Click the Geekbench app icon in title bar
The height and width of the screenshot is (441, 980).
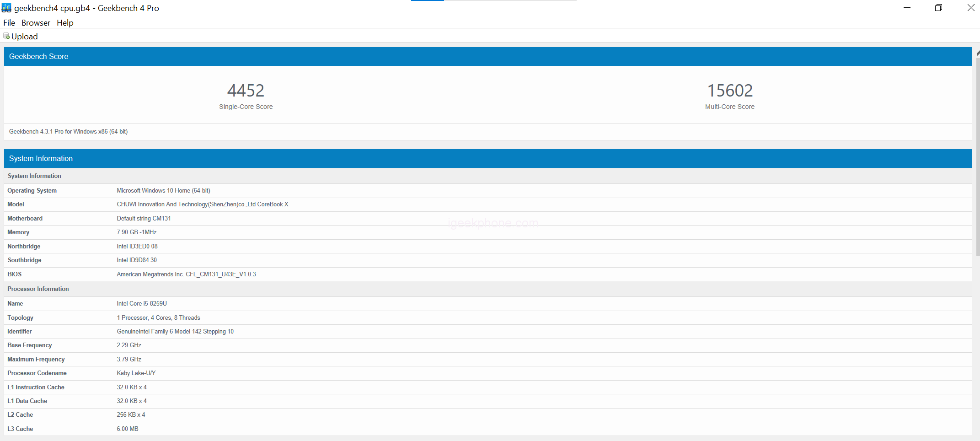click(6, 8)
